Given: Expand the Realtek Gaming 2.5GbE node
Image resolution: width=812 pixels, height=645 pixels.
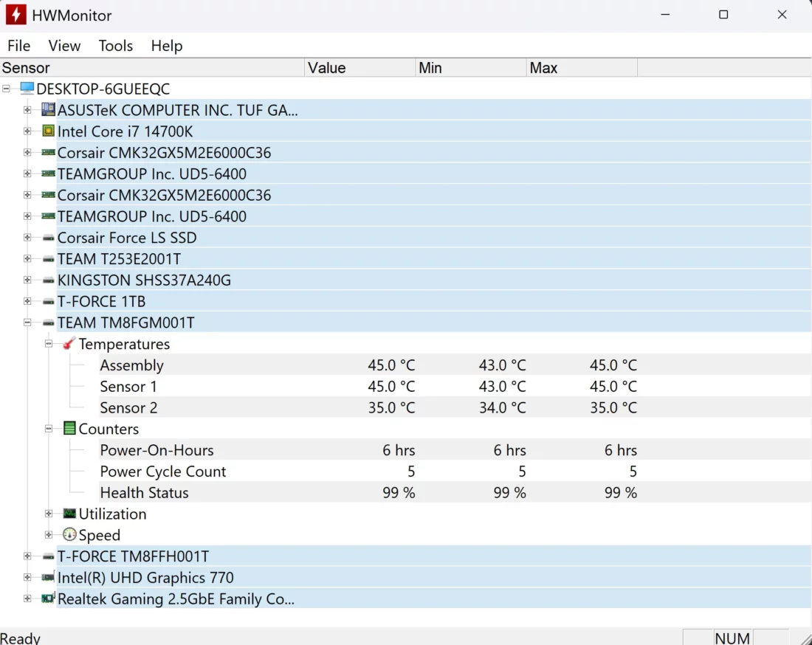Looking at the screenshot, I should pos(27,598).
